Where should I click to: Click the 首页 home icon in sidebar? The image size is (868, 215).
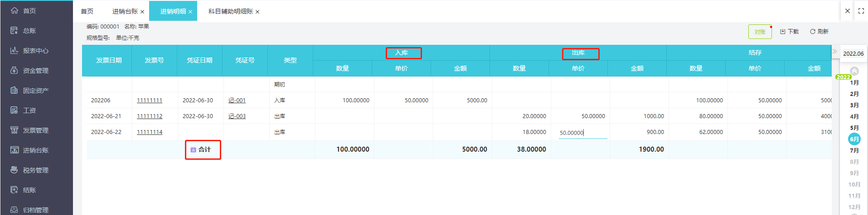pyautogui.click(x=15, y=10)
